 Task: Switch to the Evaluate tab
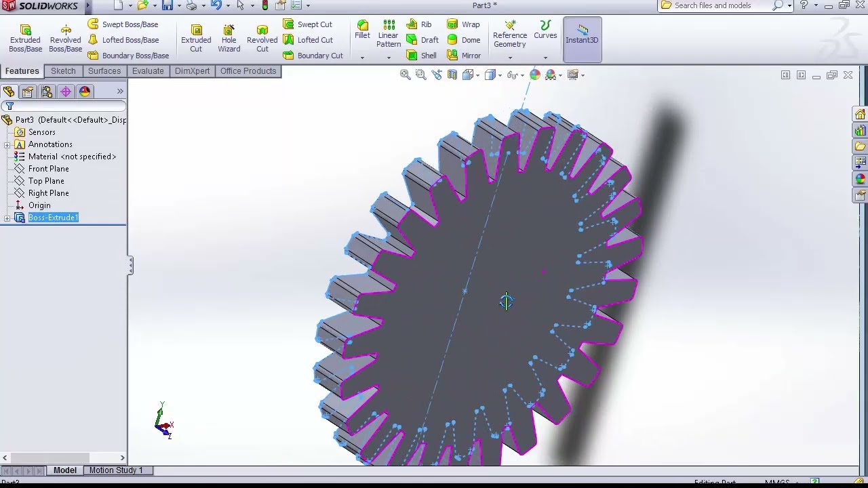148,71
